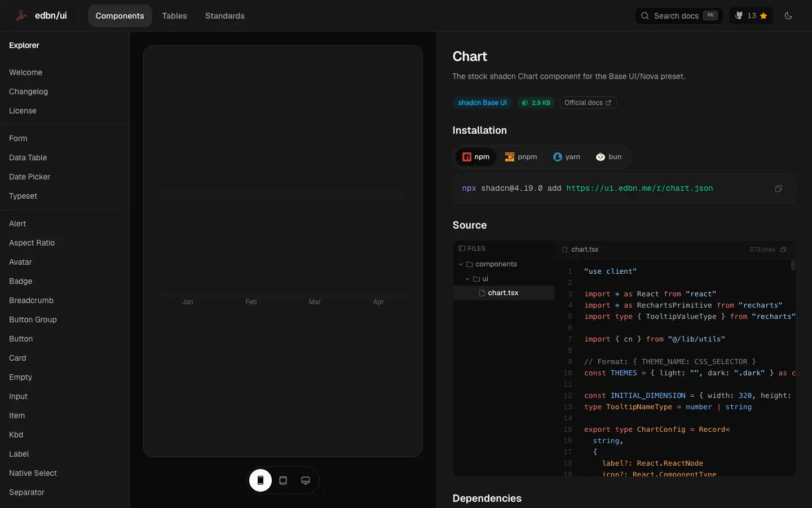812x508 pixels.
Task: Click the edbn/ui logo icon
Action: point(21,16)
